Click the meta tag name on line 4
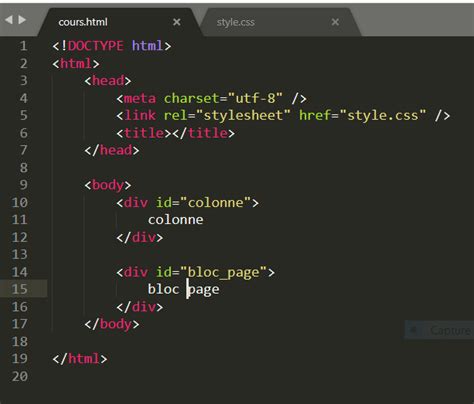Image resolution: width=474 pixels, height=404 pixels. tap(140, 98)
